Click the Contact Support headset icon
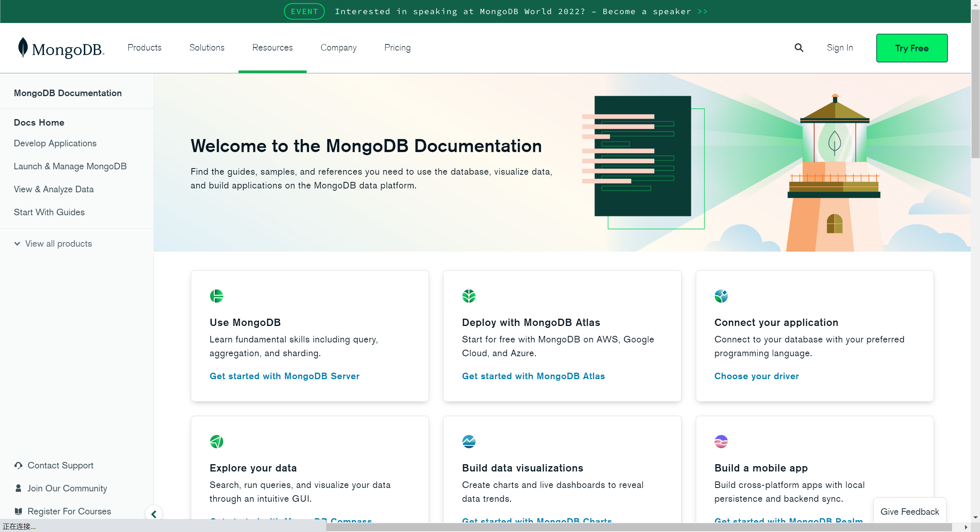980x532 pixels. [x=18, y=465]
